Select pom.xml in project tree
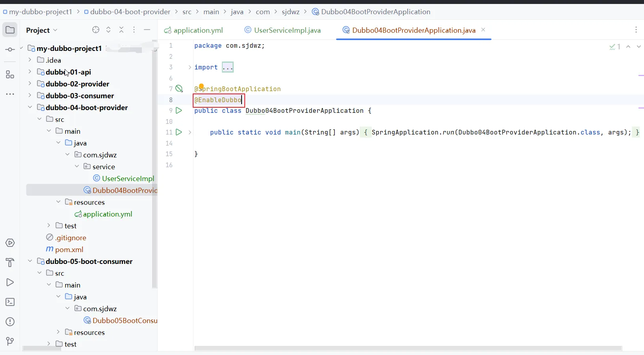 pyautogui.click(x=65, y=249)
